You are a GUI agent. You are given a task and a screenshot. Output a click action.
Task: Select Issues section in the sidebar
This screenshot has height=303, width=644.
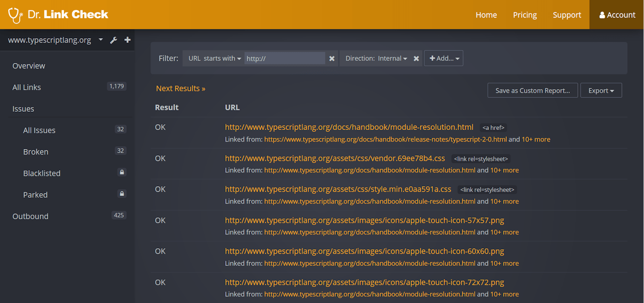tap(23, 109)
